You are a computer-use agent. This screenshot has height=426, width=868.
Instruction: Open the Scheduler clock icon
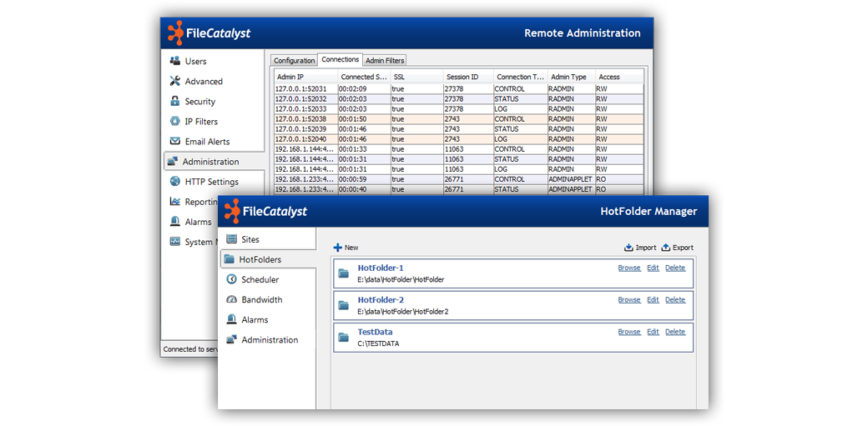point(231,279)
